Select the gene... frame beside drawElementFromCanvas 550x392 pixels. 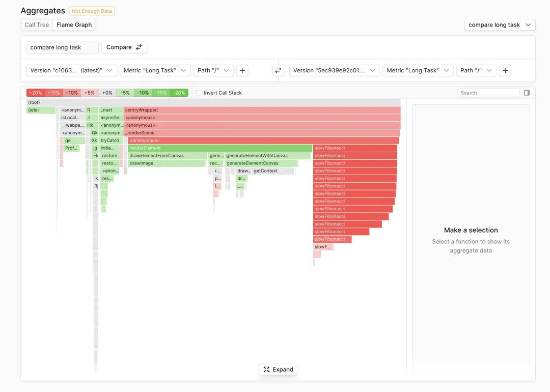click(216, 156)
